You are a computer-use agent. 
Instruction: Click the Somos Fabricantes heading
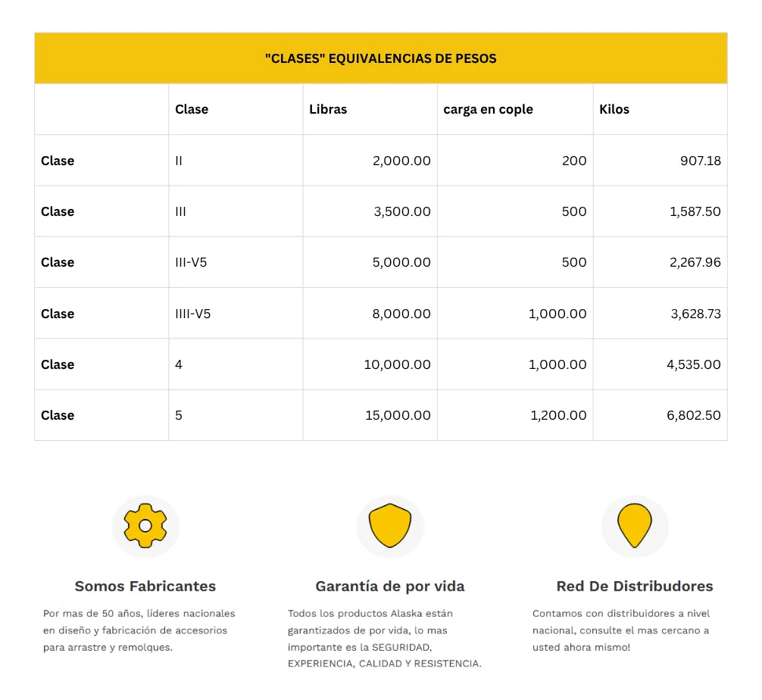tap(145, 586)
